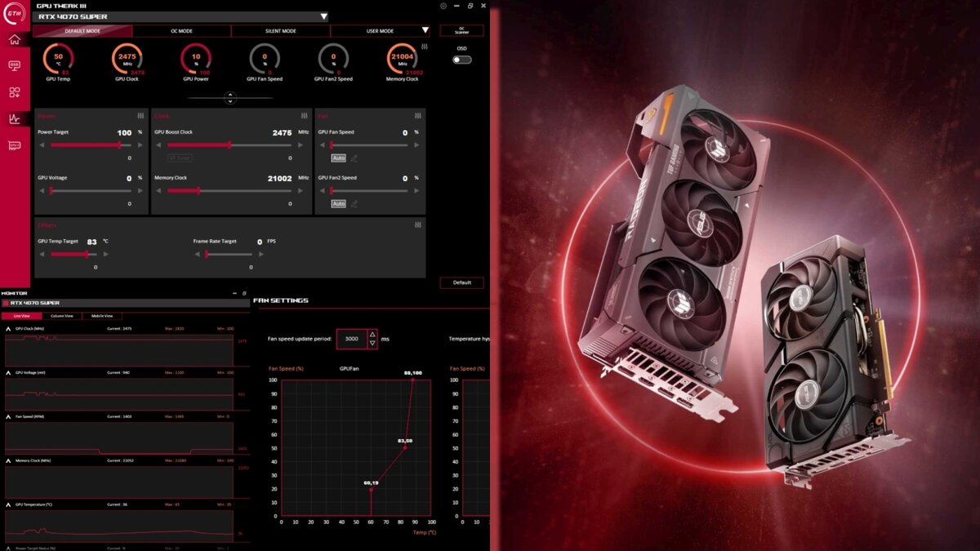Switch to User Mode tab
The height and width of the screenshot is (551, 980).
click(380, 31)
